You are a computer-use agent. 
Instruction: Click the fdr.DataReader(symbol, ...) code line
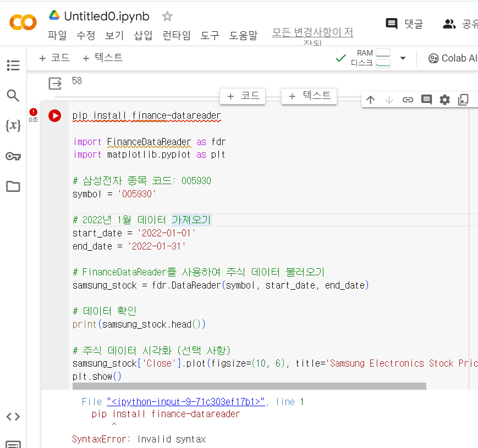click(x=221, y=285)
